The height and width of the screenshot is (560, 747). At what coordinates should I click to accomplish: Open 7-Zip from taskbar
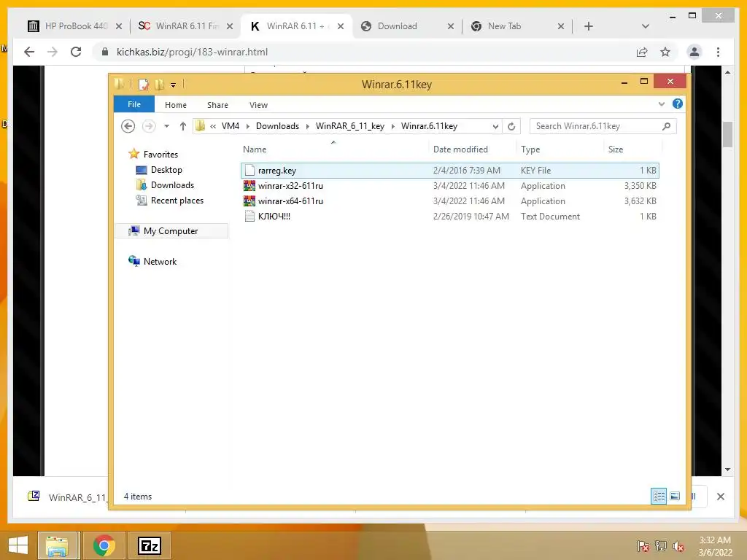point(149,545)
